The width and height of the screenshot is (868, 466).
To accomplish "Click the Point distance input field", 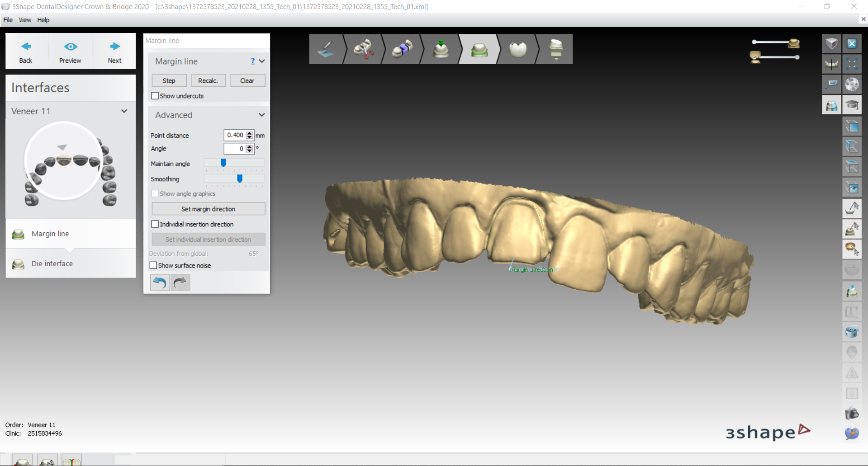I will [235, 135].
